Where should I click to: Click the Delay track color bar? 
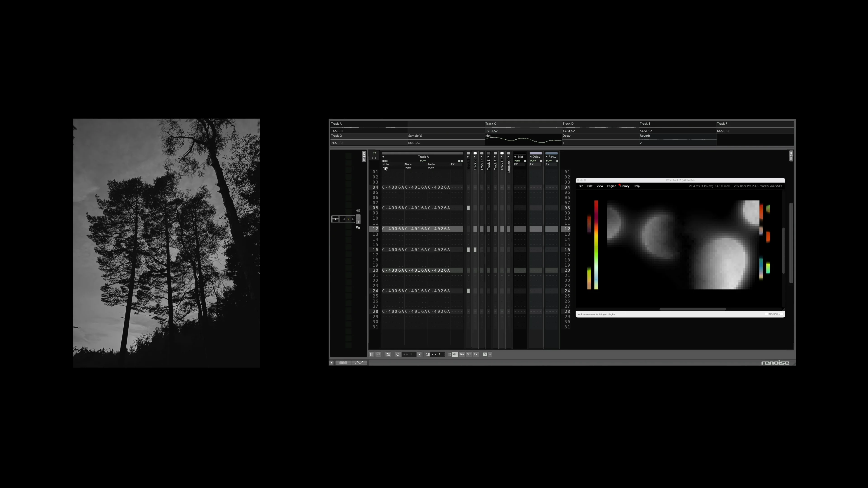535,153
